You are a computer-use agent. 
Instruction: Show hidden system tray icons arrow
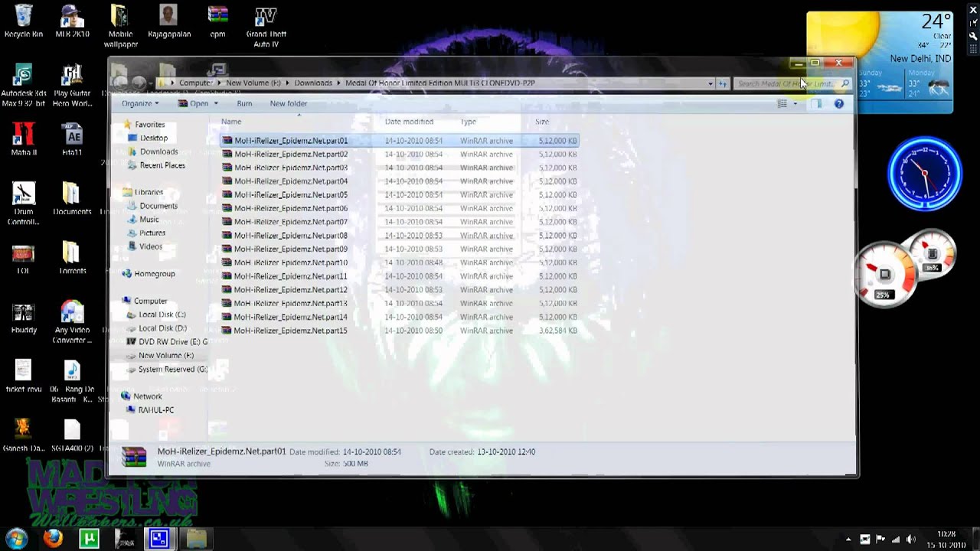coord(848,540)
